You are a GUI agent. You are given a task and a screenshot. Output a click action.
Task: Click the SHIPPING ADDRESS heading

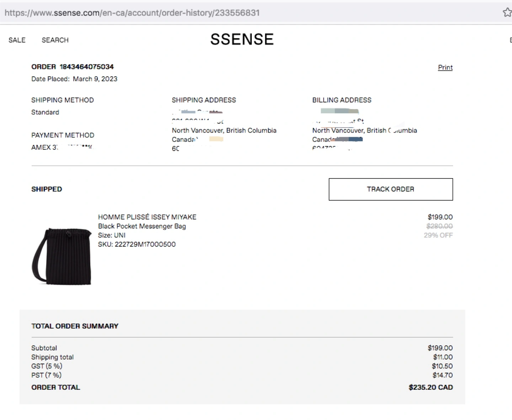pyautogui.click(x=204, y=100)
